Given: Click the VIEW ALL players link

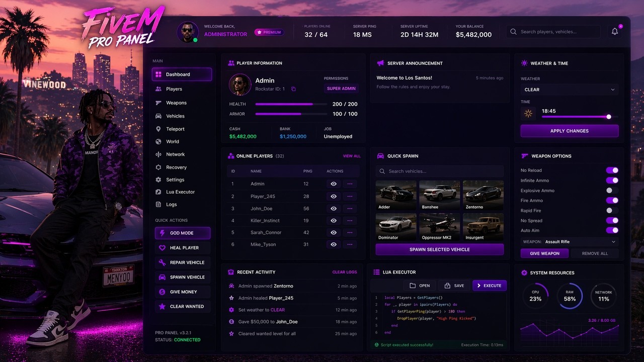Looking at the screenshot, I should pos(352,156).
